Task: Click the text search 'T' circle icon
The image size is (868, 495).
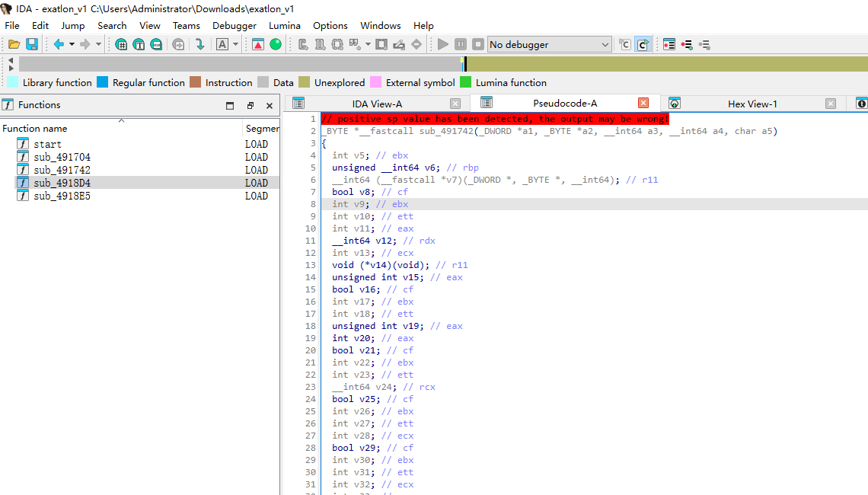Action: (x=139, y=45)
